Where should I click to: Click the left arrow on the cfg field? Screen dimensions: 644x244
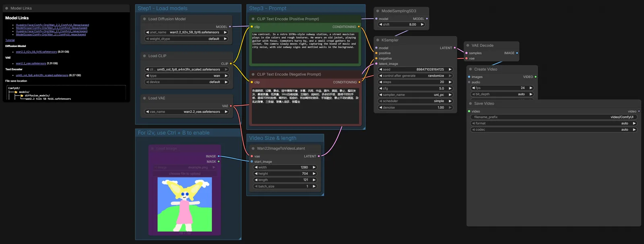[x=380, y=88]
